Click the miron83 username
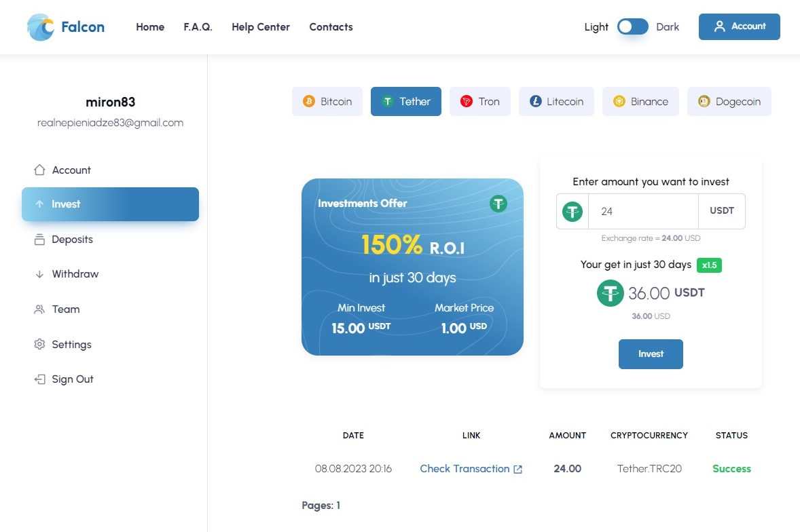This screenshot has width=800, height=532. (110, 102)
